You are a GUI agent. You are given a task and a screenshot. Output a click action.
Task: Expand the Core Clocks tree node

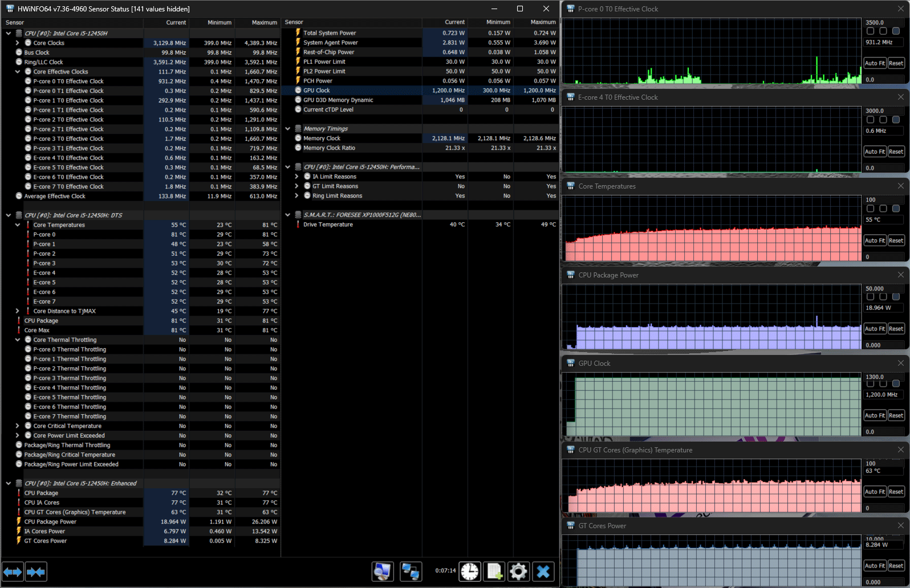click(x=18, y=43)
